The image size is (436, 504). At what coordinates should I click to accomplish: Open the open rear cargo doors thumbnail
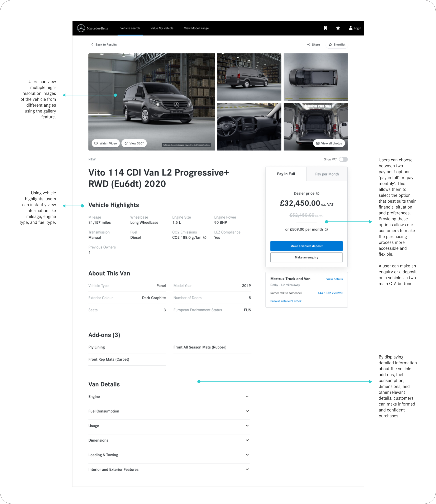coord(316,127)
